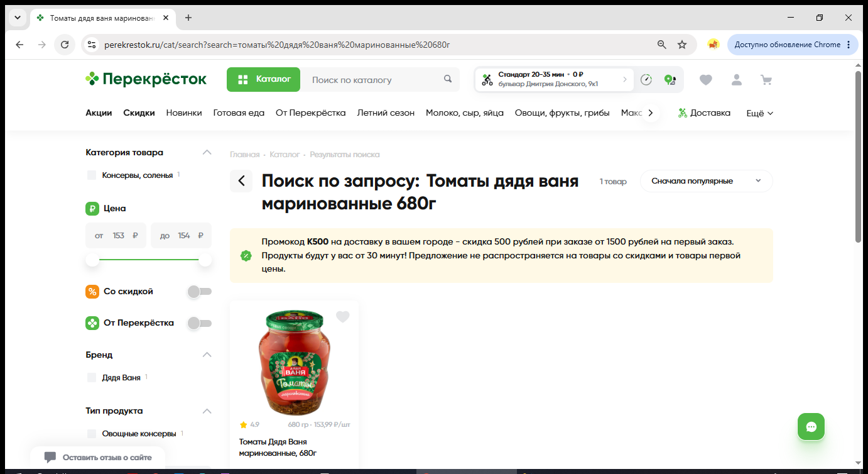The image size is (868, 474).
Task: Open Овощи, фрукты, грибы category
Action: 562,113
